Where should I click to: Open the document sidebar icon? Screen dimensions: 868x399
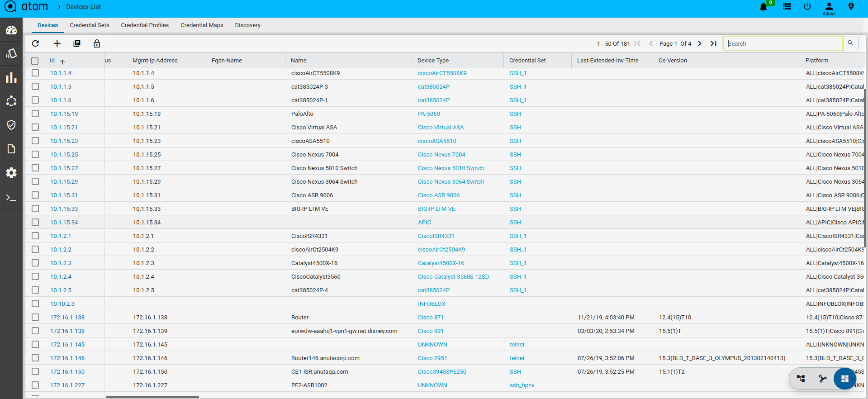click(x=11, y=149)
